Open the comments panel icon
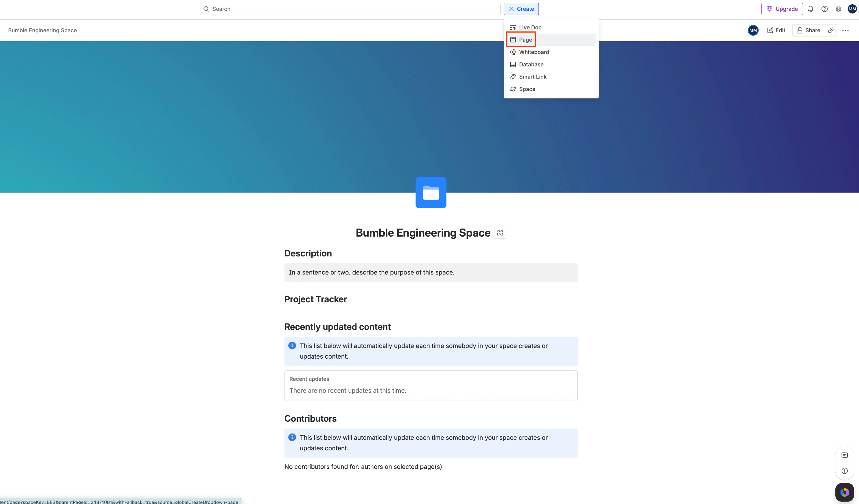This screenshot has height=504, width=859. pos(844,455)
